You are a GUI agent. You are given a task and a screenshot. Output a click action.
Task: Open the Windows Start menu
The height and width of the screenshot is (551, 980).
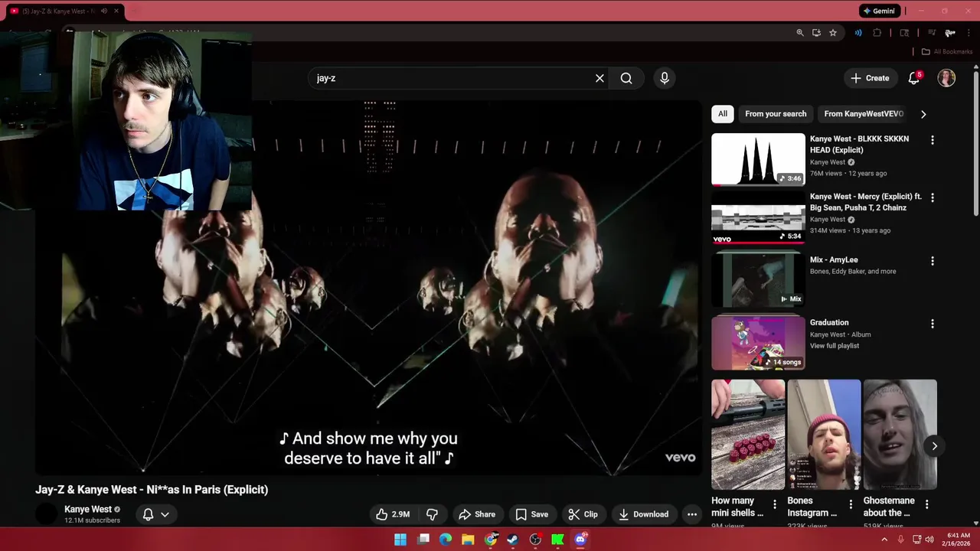[400, 540]
